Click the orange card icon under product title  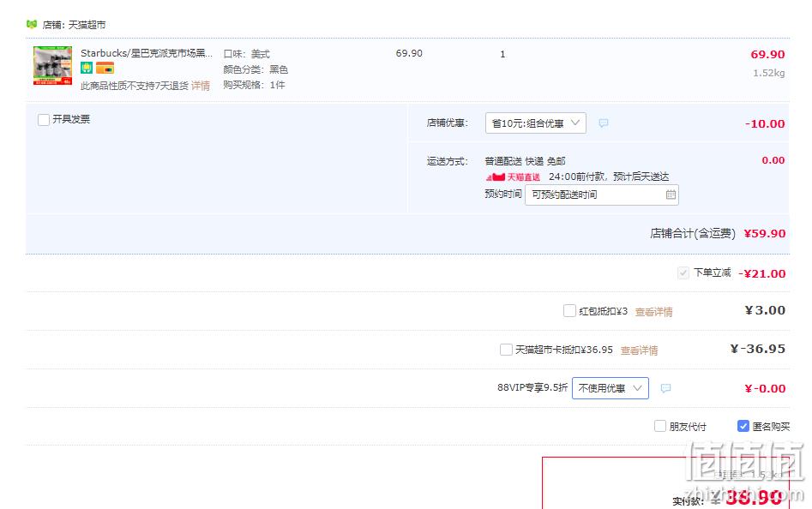pos(105,68)
